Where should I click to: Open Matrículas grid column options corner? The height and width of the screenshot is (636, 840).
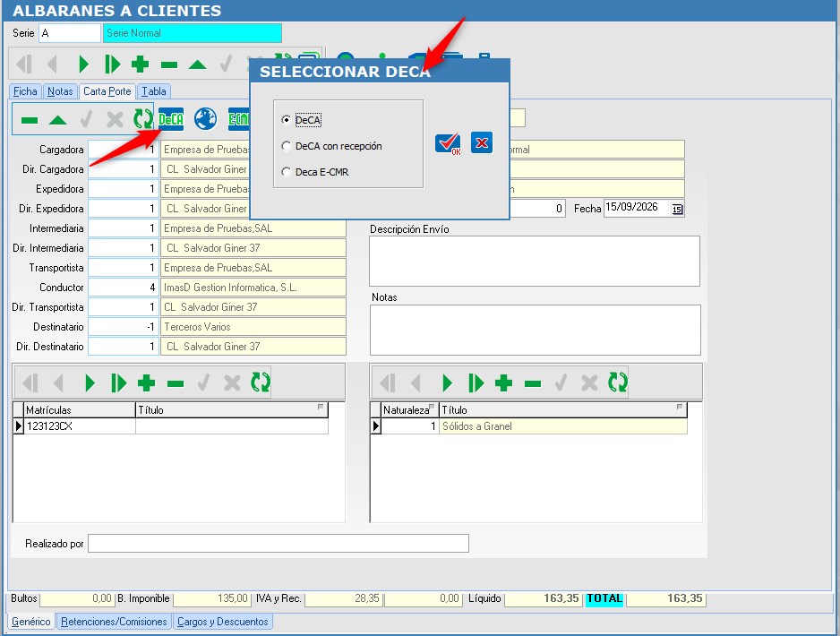[x=321, y=408]
